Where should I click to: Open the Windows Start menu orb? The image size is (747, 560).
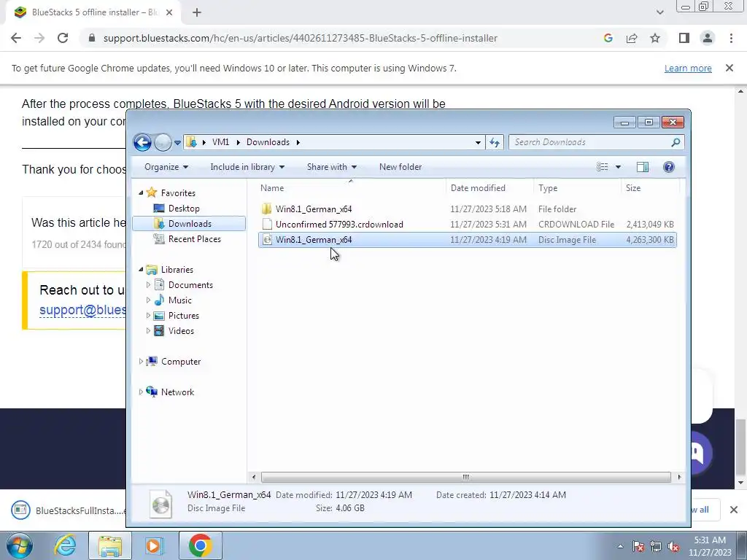20,545
